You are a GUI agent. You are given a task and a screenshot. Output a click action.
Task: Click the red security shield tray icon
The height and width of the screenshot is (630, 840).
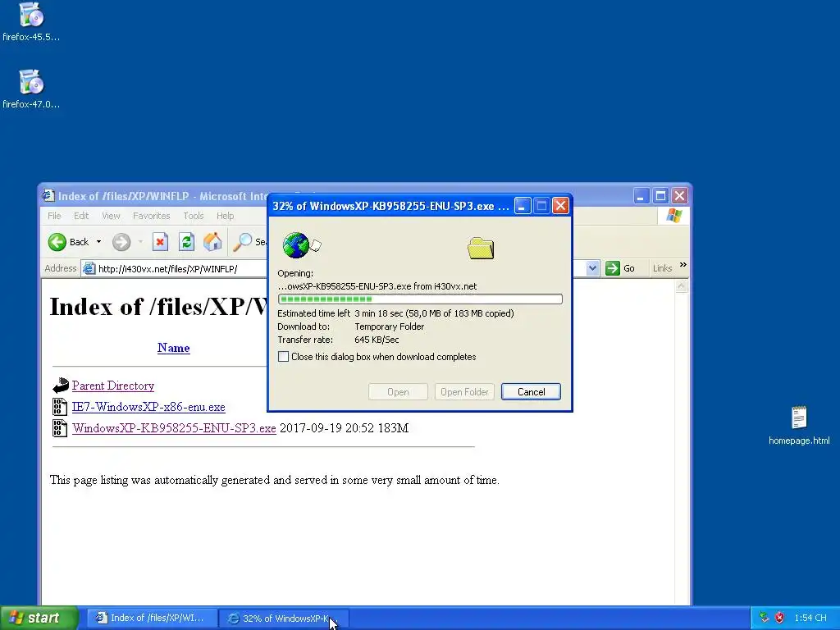tap(779, 618)
